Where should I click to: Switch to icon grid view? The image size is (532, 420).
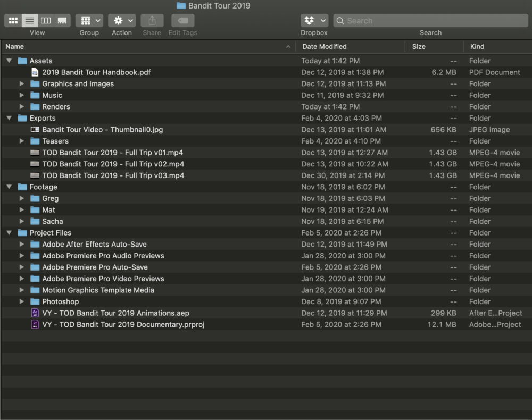(x=13, y=21)
